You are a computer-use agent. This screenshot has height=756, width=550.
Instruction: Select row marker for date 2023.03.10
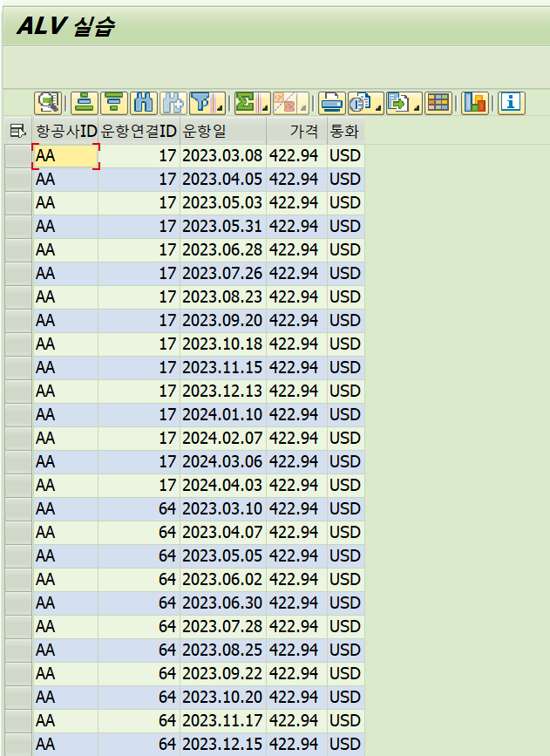18,508
